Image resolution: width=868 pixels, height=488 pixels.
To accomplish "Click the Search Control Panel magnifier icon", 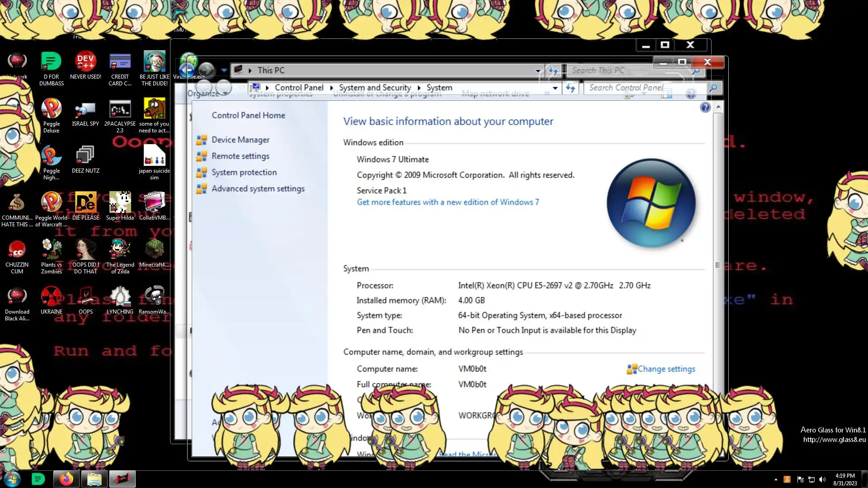I will click(713, 88).
